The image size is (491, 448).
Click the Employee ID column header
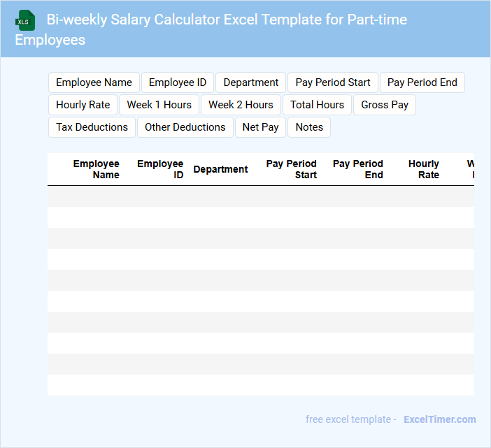coord(160,169)
